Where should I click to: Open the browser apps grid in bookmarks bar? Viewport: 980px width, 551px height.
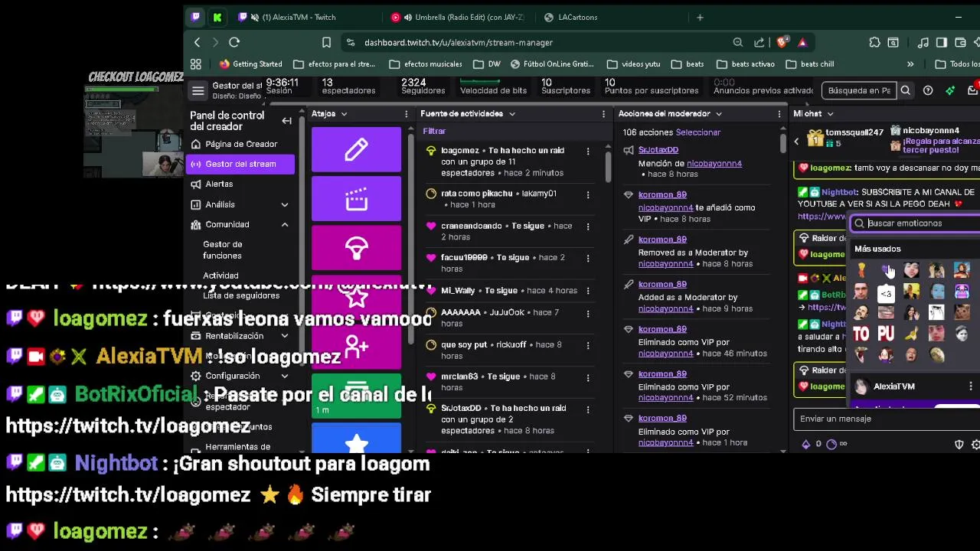[196, 64]
